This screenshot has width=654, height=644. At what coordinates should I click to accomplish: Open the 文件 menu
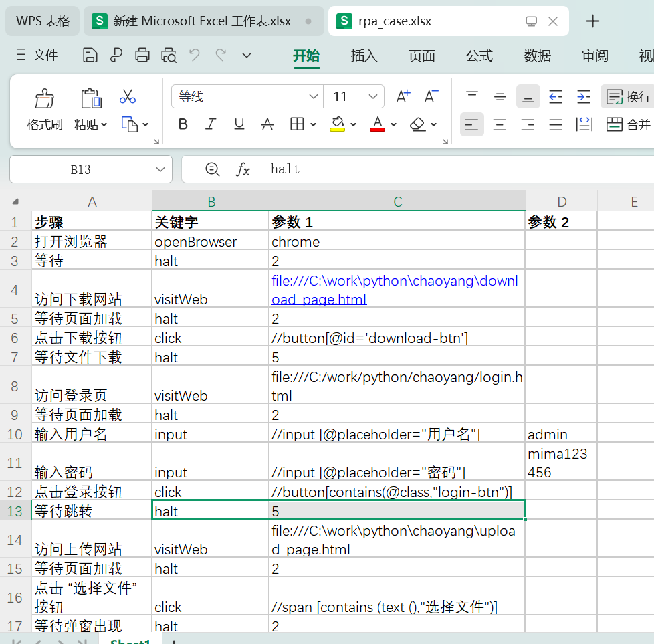37,55
